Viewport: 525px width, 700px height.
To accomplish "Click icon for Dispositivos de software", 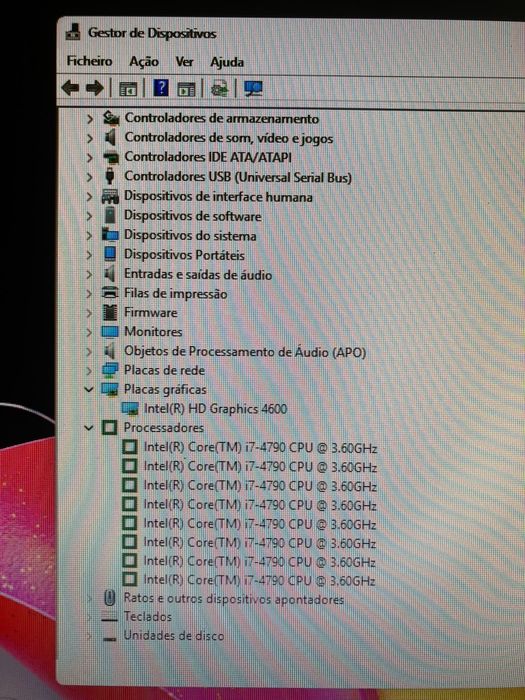I will [110, 216].
